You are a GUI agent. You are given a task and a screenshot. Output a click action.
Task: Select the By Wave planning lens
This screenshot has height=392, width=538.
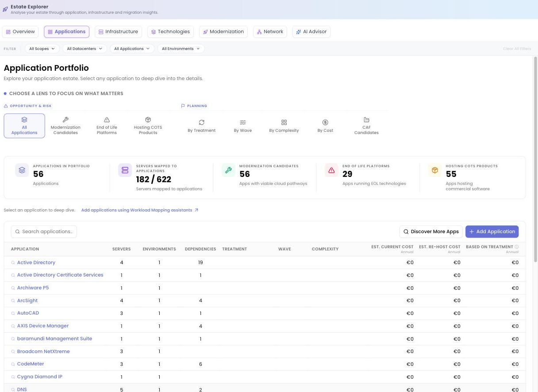point(243,126)
